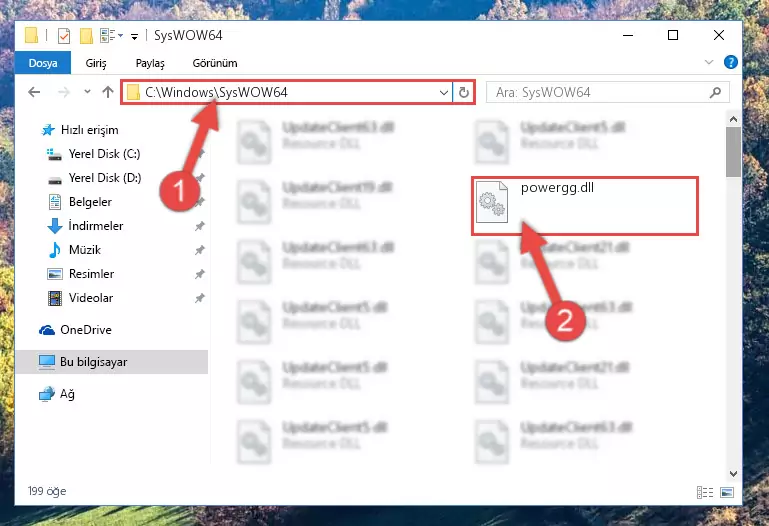The image size is (769, 526).
Task: Open Yerel Disk (C:) in the sidebar
Action: [x=104, y=154]
